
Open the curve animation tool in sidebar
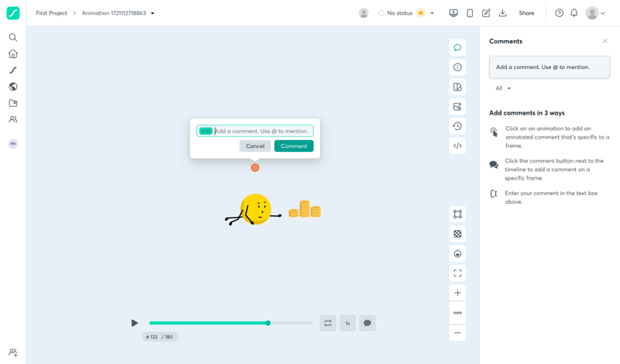coord(13,70)
